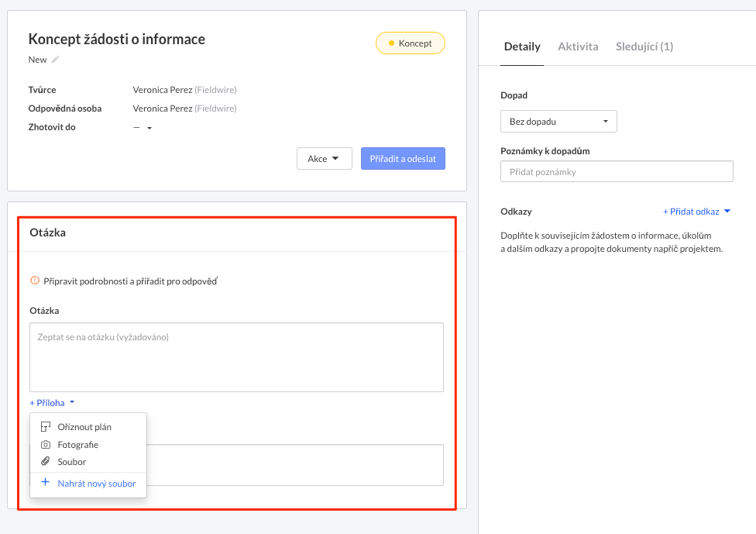
Task: Focus the Poznámky k dopadům notes field
Action: coord(617,171)
